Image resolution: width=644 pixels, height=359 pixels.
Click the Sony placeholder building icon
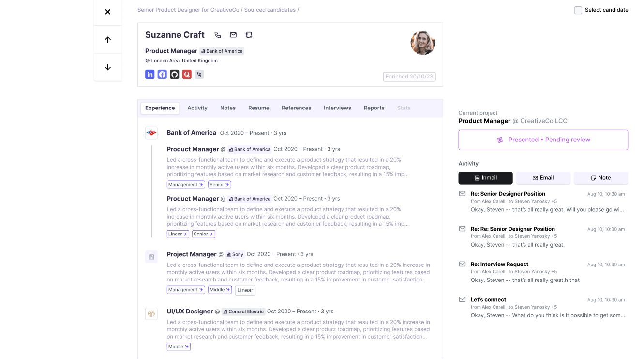click(x=151, y=257)
